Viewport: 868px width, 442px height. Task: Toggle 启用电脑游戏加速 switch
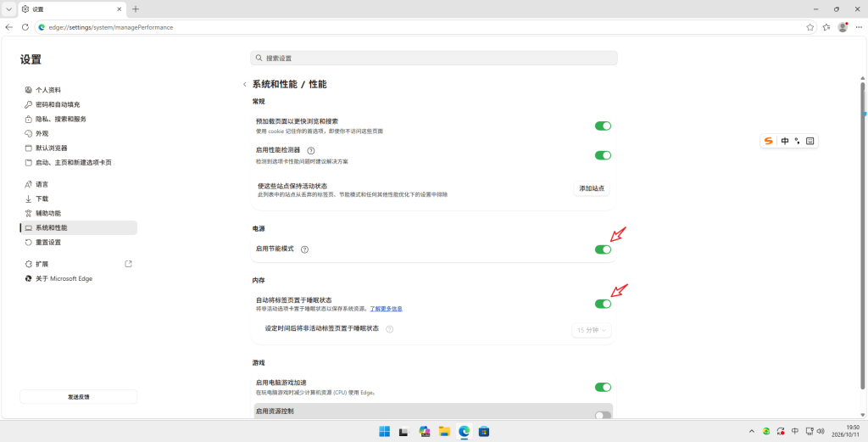coord(603,387)
